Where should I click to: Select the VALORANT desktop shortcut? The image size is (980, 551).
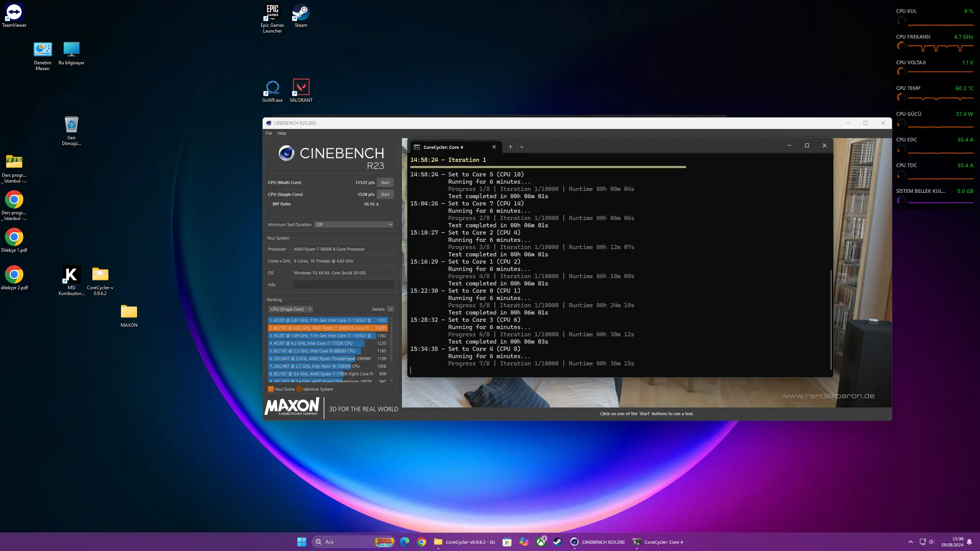point(301,91)
